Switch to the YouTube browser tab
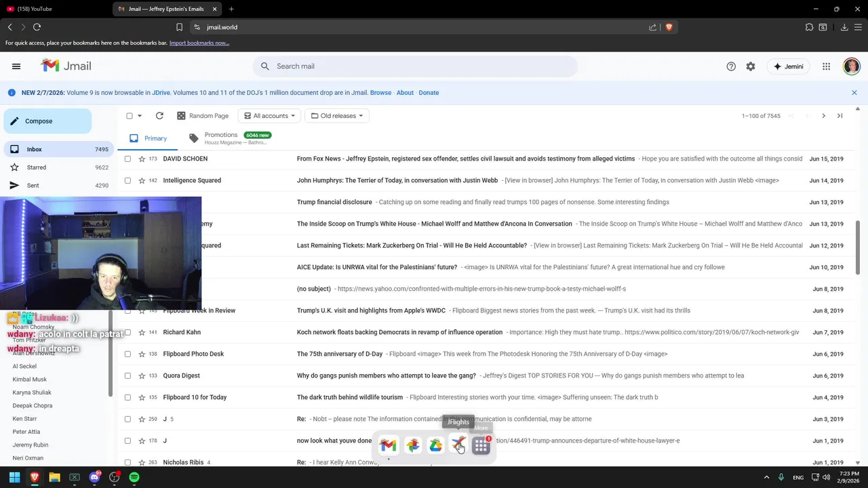The width and height of the screenshot is (868, 488). pyautogui.click(x=54, y=9)
